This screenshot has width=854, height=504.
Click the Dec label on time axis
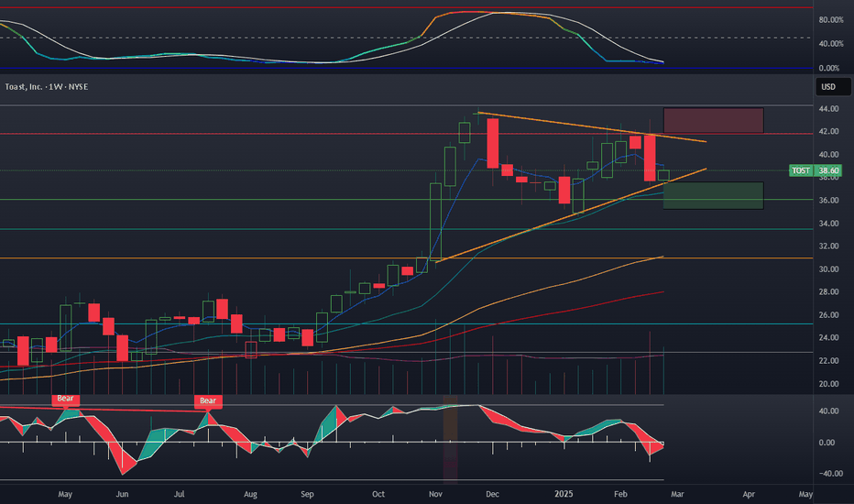[492, 494]
